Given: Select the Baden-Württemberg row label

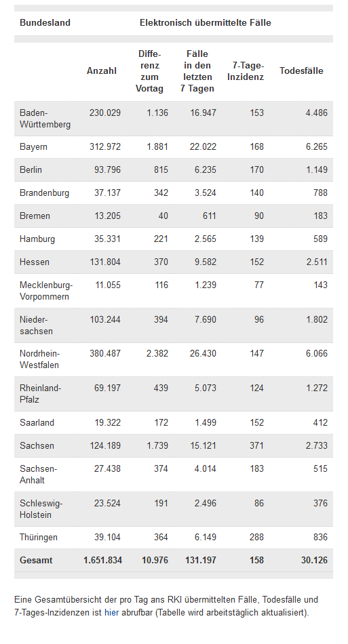Looking at the screenshot, I should tap(45, 118).
